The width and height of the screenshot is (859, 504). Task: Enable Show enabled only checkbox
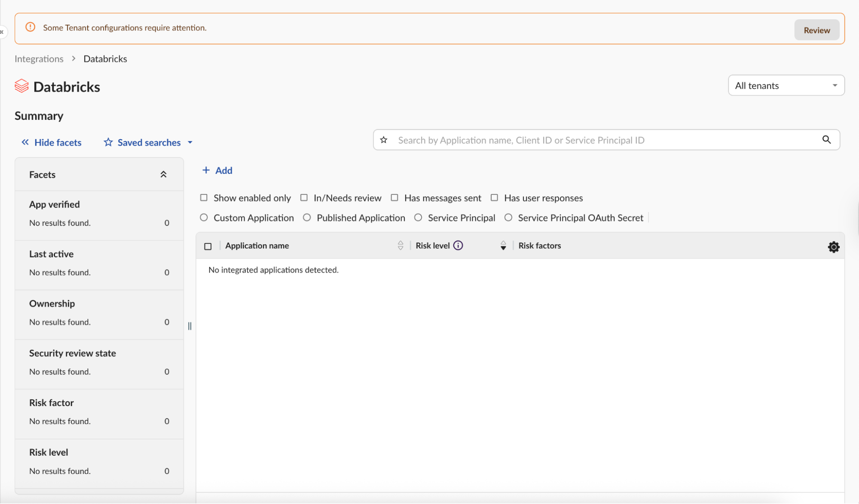coord(204,198)
